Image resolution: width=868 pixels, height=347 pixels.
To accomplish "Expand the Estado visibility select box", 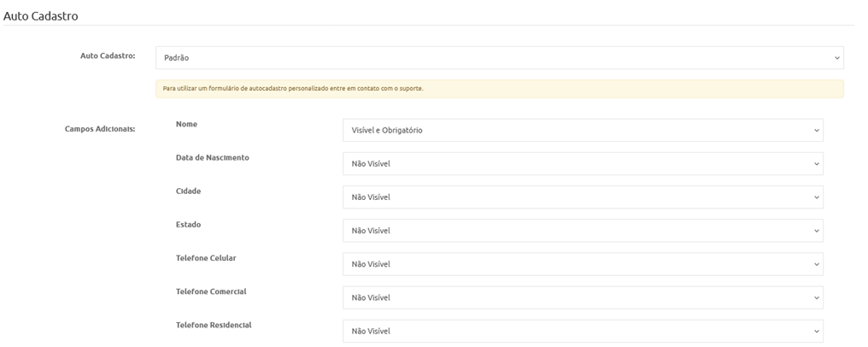I will pyautogui.click(x=583, y=231).
